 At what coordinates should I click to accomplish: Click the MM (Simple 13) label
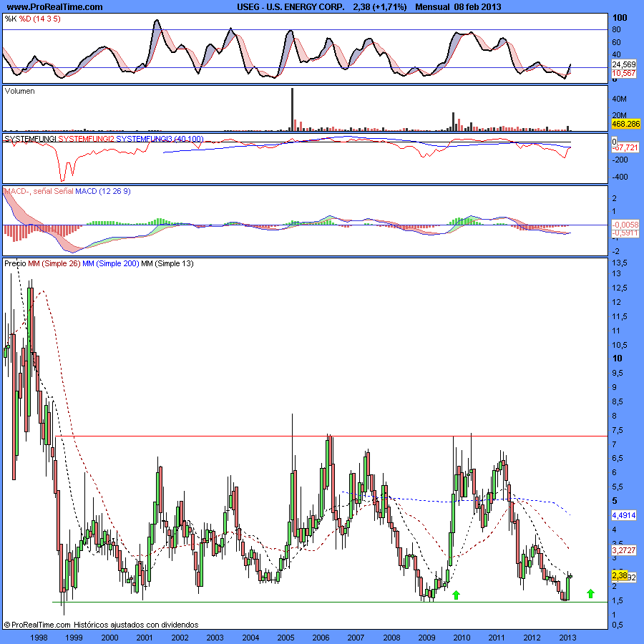[x=167, y=263]
